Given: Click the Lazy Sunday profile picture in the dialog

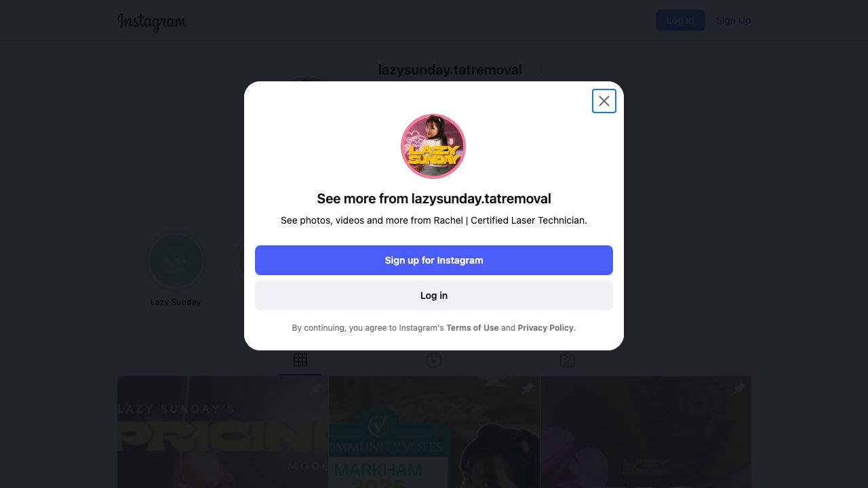Looking at the screenshot, I should click(x=433, y=146).
